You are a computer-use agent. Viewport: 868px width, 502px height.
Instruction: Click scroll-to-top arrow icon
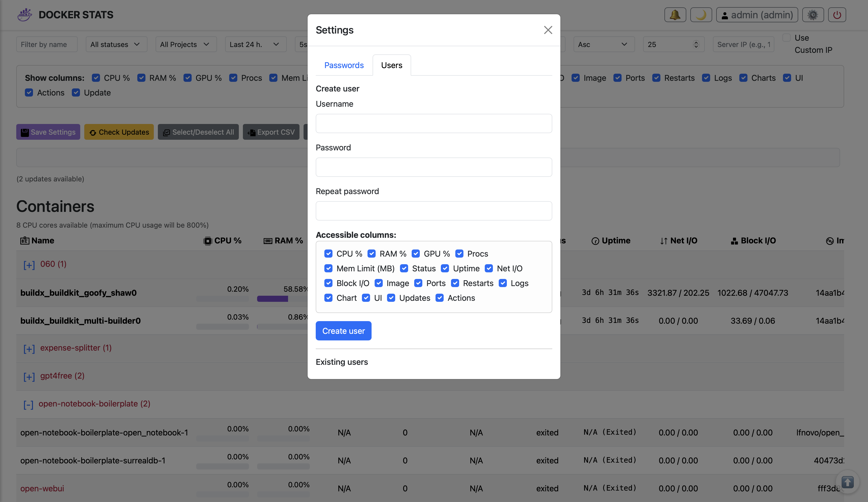(847, 482)
